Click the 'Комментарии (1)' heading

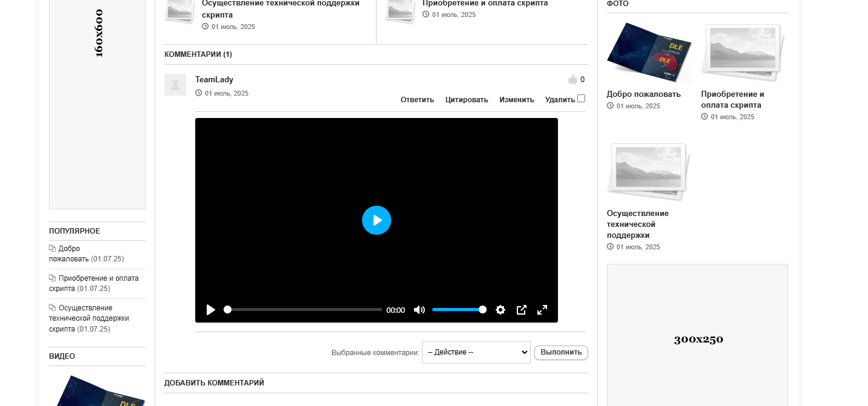click(x=198, y=54)
